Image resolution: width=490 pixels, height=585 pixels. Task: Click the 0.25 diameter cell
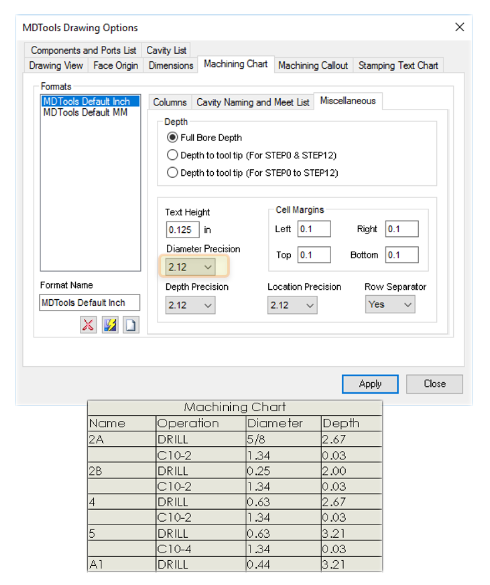pyautogui.click(x=284, y=471)
